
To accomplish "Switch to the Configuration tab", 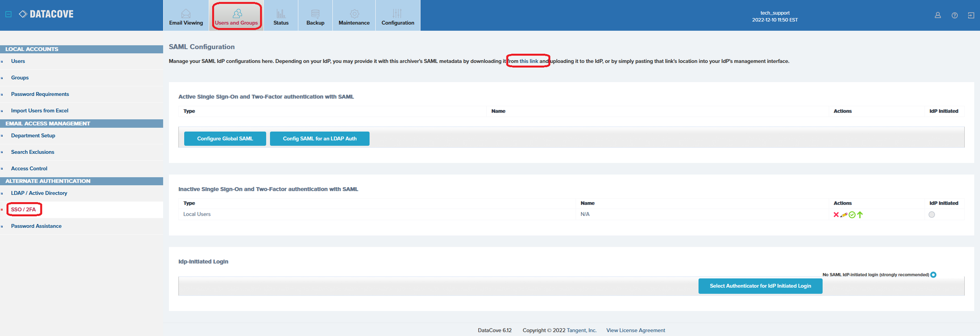I will coord(397,17).
